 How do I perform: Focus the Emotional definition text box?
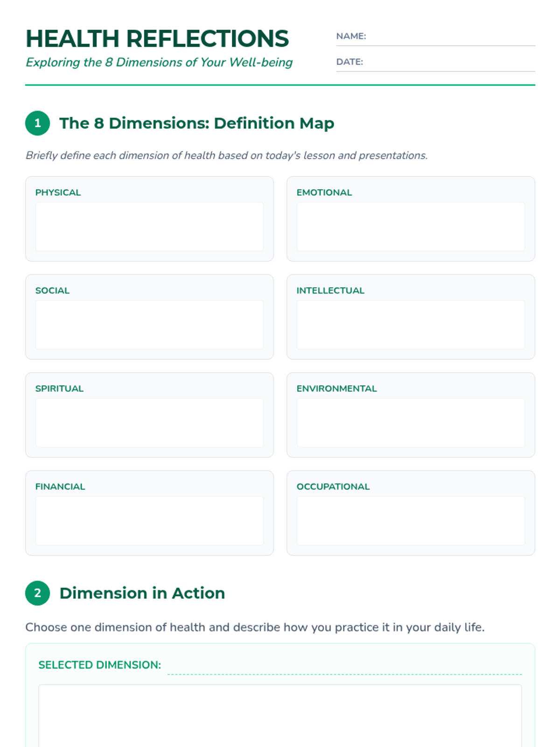411,226
